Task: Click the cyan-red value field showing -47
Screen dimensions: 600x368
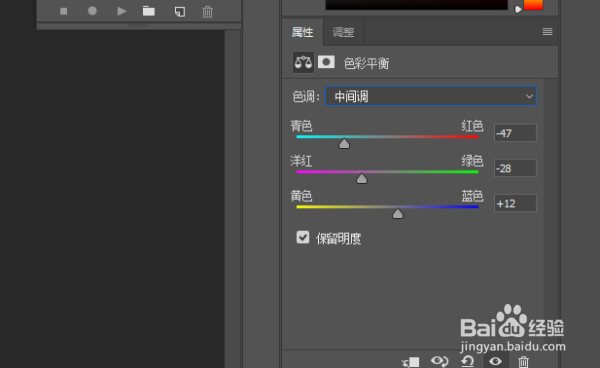Action: pos(515,133)
